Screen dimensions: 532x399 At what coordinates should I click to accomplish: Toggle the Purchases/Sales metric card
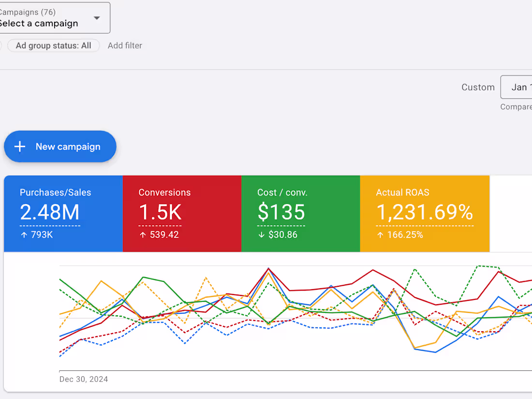tap(63, 213)
